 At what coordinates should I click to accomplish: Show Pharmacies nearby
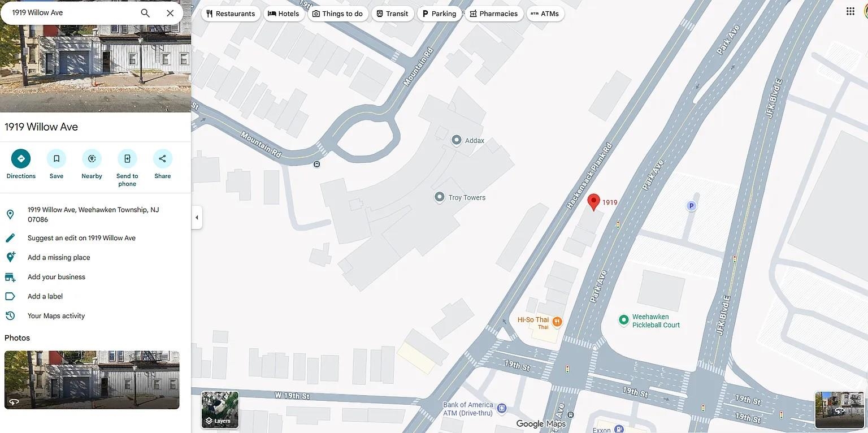493,14
